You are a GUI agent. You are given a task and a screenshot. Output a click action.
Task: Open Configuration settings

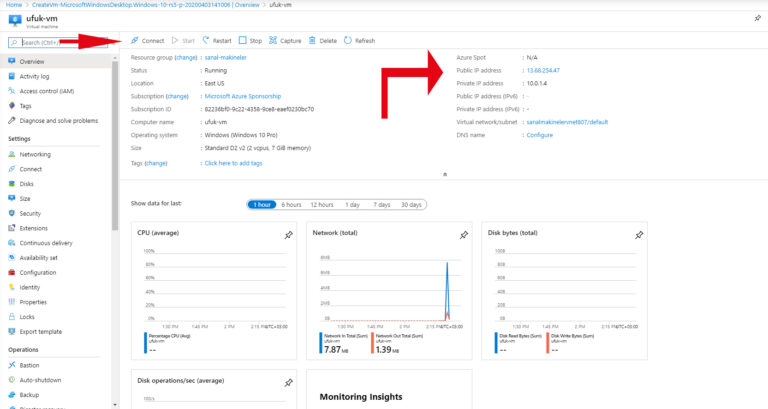(38, 273)
